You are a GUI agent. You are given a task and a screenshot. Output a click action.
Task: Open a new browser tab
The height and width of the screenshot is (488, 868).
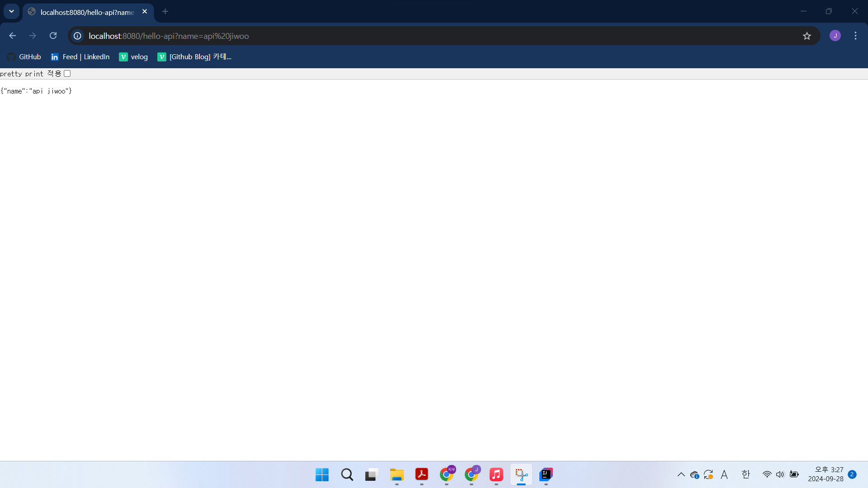(x=165, y=11)
